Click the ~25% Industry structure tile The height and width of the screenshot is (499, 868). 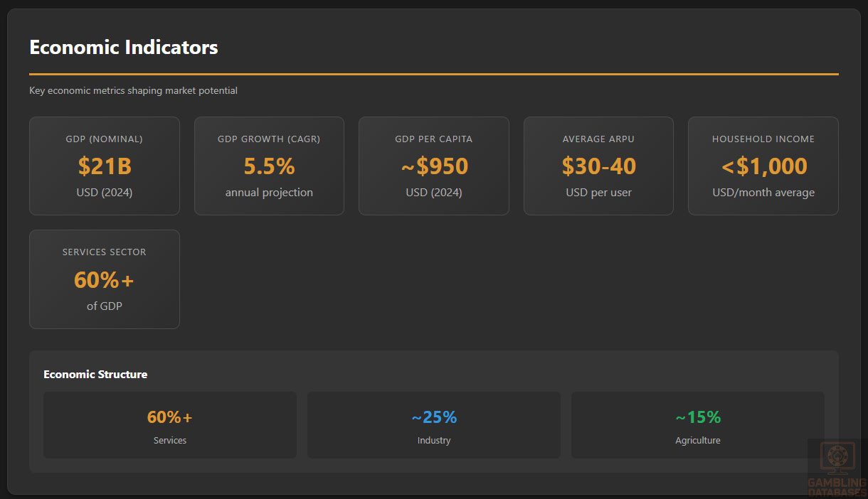pos(434,425)
